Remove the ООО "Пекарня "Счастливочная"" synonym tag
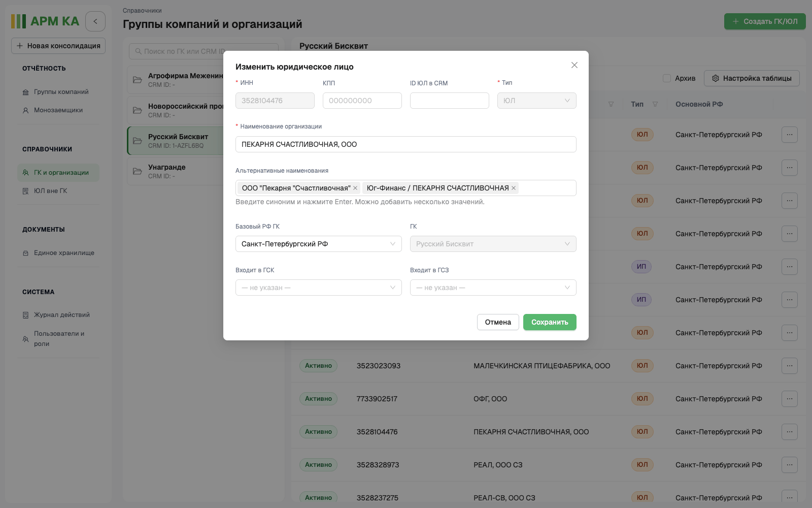Viewport: 812px width, 508px height. click(355, 188)
